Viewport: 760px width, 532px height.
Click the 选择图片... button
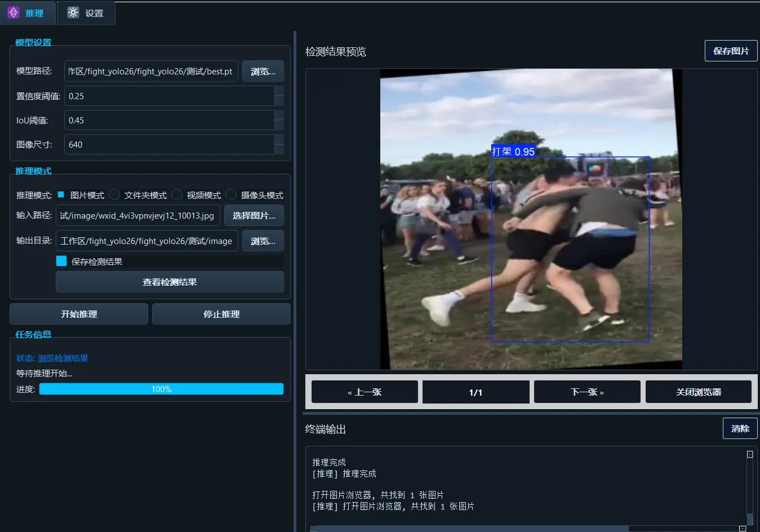click(254, 215)
